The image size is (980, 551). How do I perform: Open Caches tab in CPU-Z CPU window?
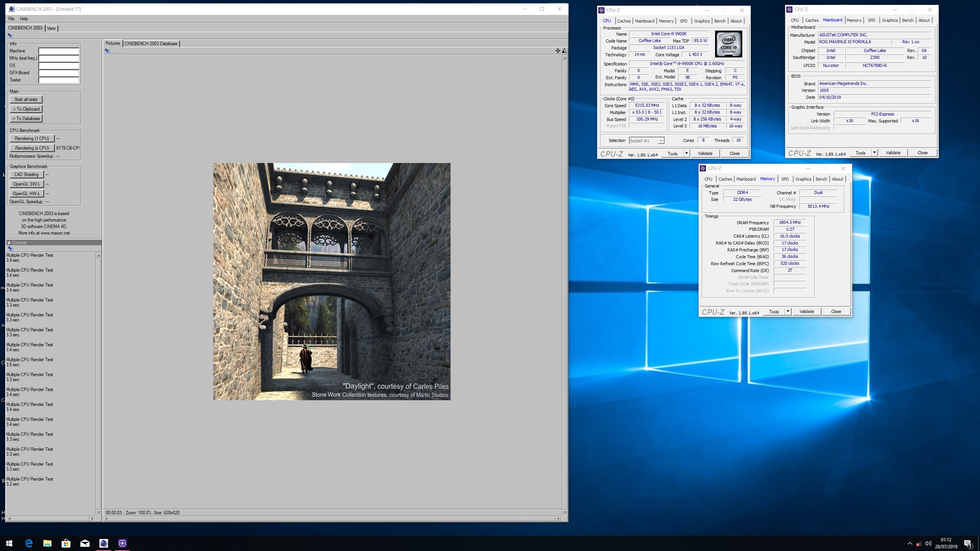point(624,21)
